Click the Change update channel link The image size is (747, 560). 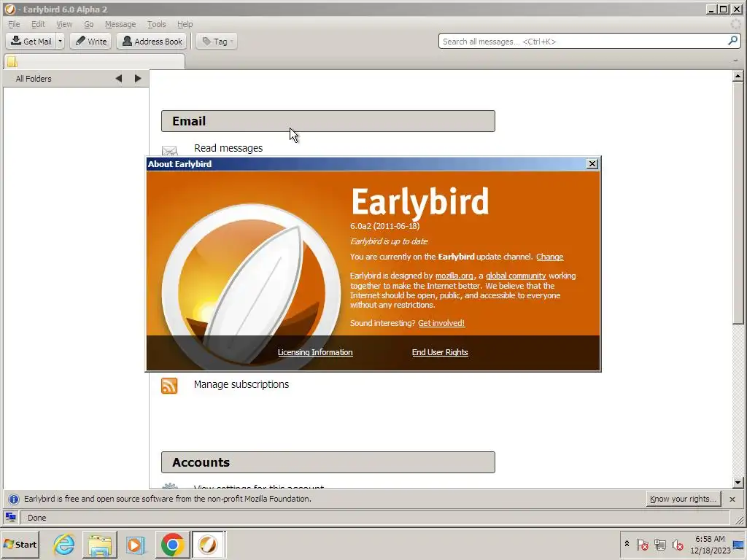[x=550, y=257]
